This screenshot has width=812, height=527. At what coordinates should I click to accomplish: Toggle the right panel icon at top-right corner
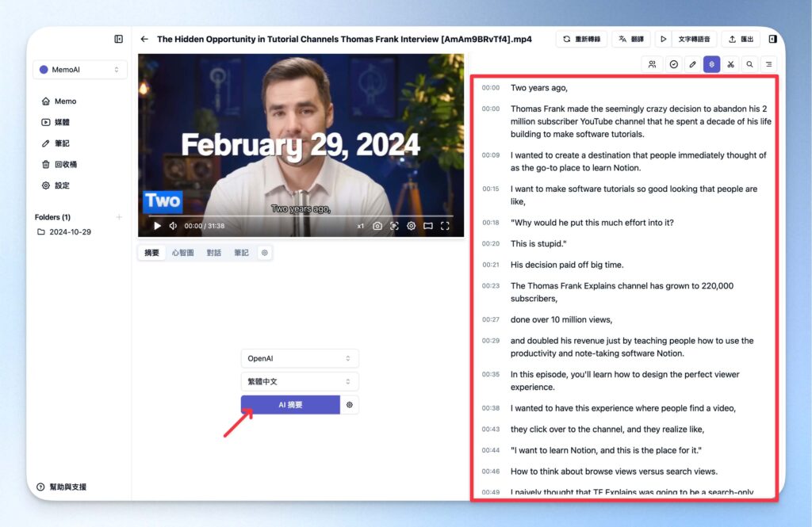pyautogui.click(x=772, y=39)
